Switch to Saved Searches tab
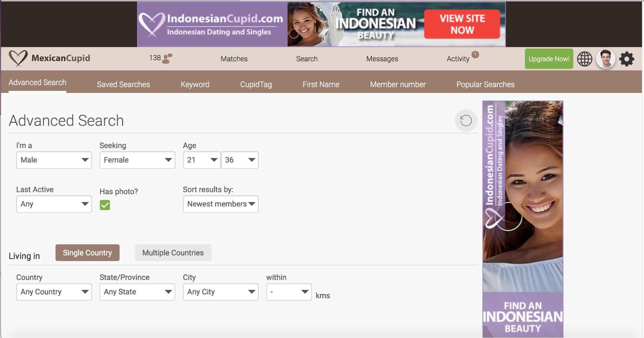The image size is (644, 338). pos(123,84)
